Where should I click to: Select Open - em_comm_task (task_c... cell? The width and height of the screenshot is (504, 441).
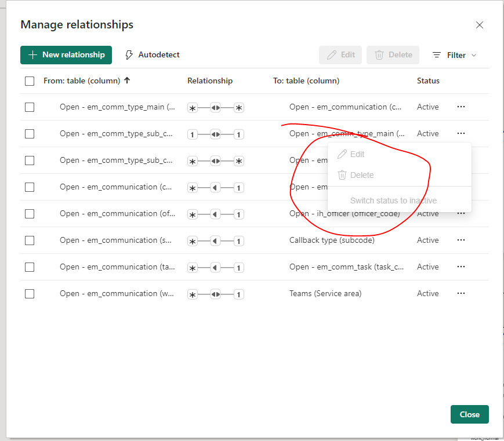346,267
